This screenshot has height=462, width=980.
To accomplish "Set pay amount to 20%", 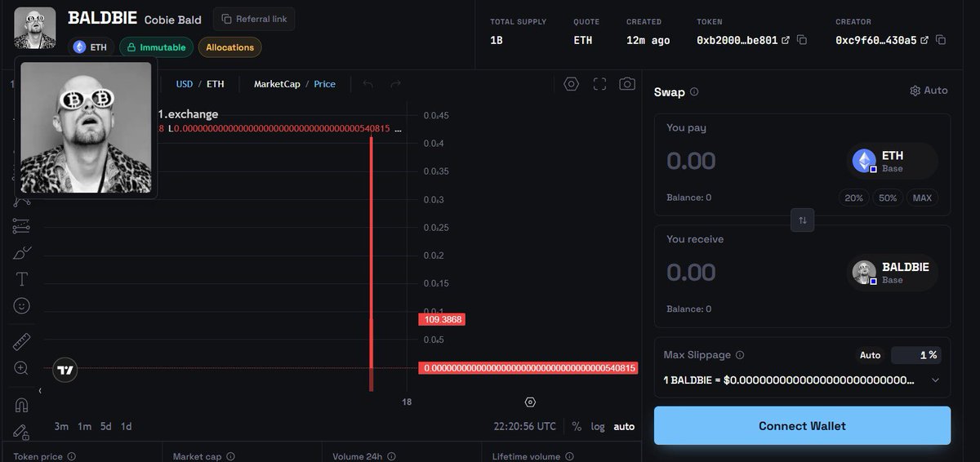I will (x=853, y=198).
